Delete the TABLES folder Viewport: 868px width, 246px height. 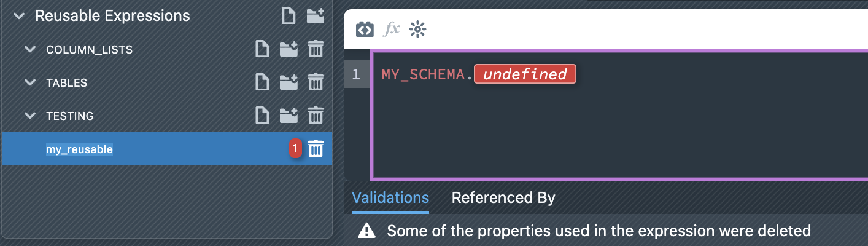point(316,82)
